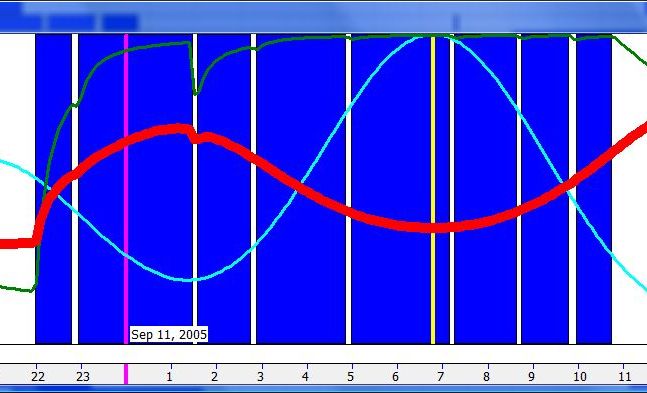This screenshot has width=647, height=393.
Task: Click hour label 7 on the time axis
Action: [441, 377]
